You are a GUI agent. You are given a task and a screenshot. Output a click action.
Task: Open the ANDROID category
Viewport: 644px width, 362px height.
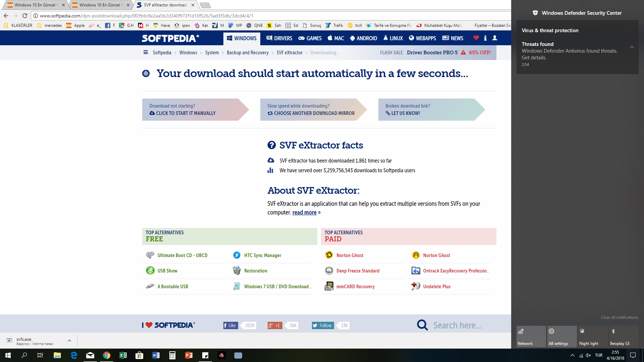[x=364, y=38]
